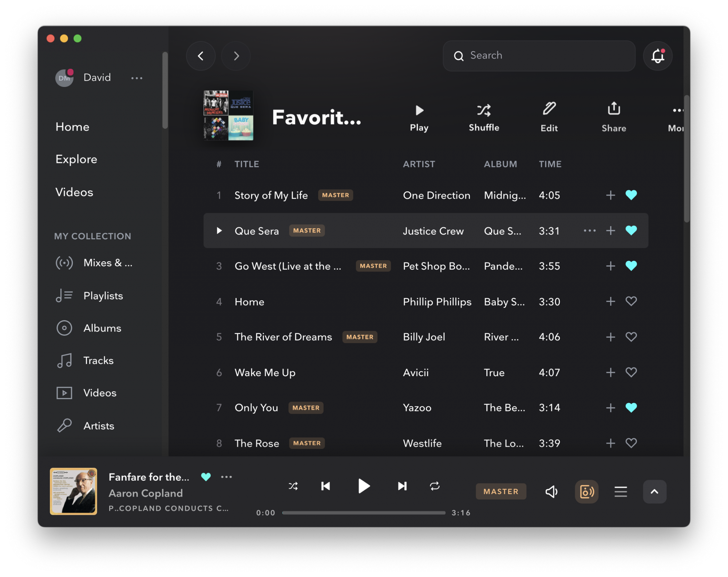Unfavorite the Only You track

(x=631, y=407)
